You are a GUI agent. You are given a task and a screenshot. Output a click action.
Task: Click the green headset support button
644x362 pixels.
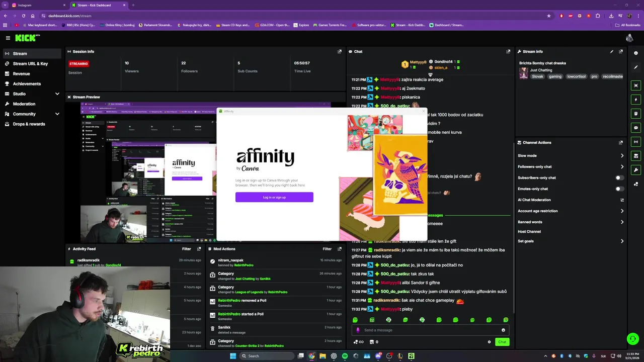633,339
